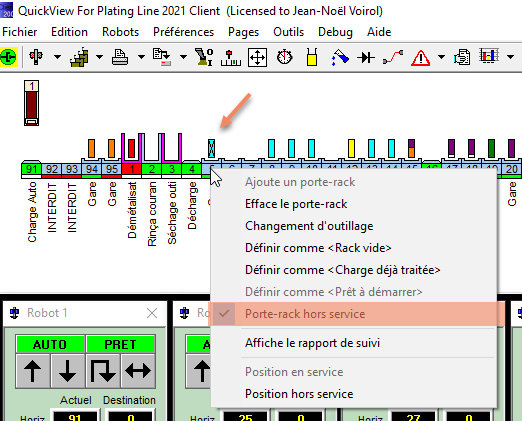Expand the dropdown arrow after chart icon

pos(510,57)
